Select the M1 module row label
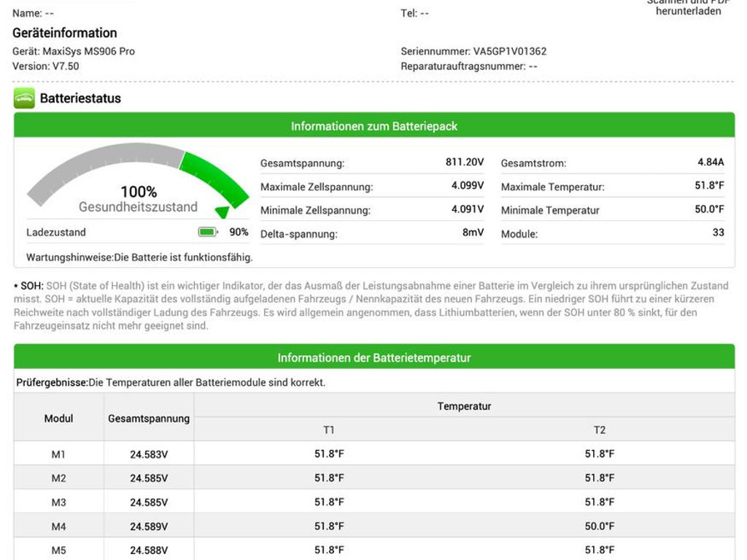 point(58,454)
